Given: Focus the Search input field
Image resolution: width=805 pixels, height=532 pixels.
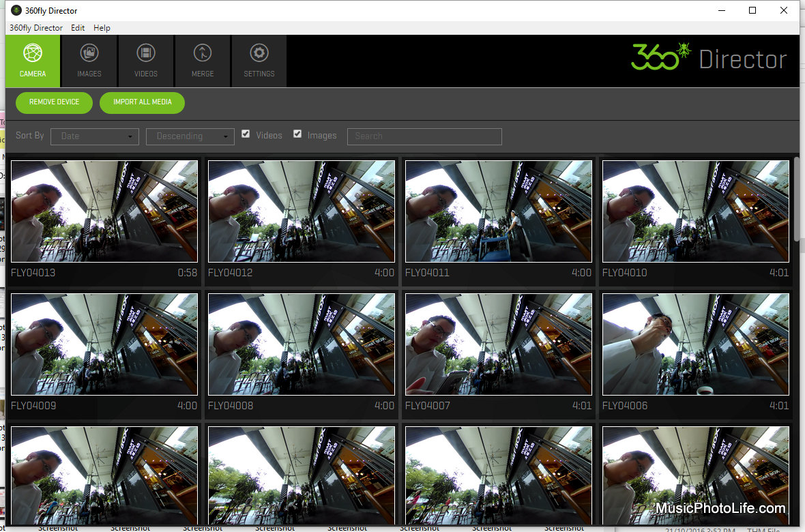Looking at the screenshot, I should point(424,136).
